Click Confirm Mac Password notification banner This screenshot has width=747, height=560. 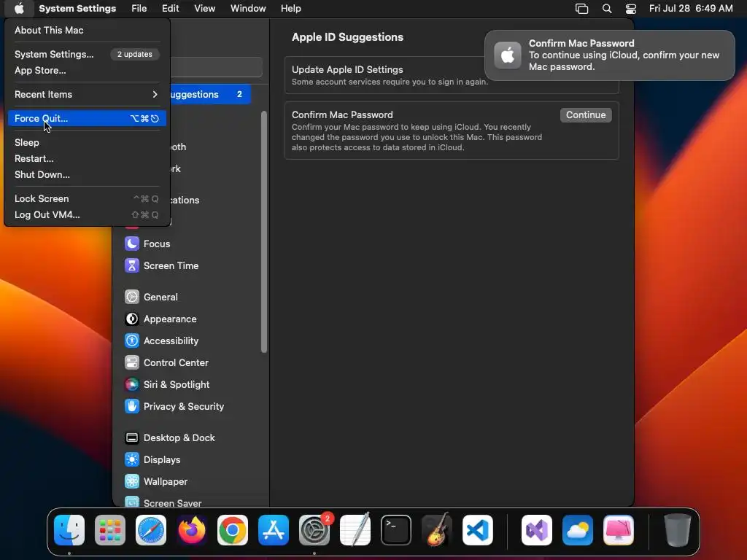point(609,55)
